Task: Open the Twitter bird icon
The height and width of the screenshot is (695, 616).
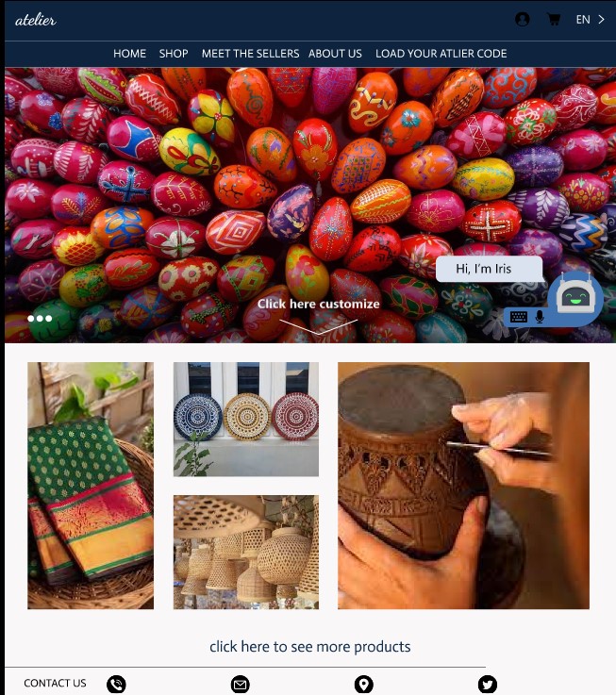Action: (488, 685)
